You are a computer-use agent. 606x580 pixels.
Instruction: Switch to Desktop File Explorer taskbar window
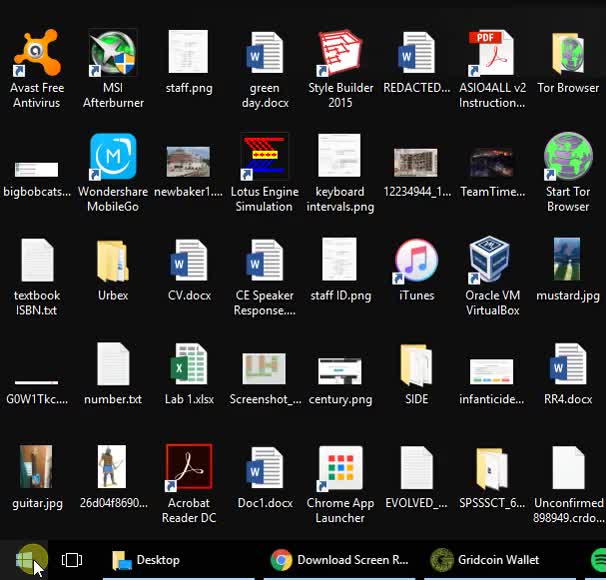(179, 560)
